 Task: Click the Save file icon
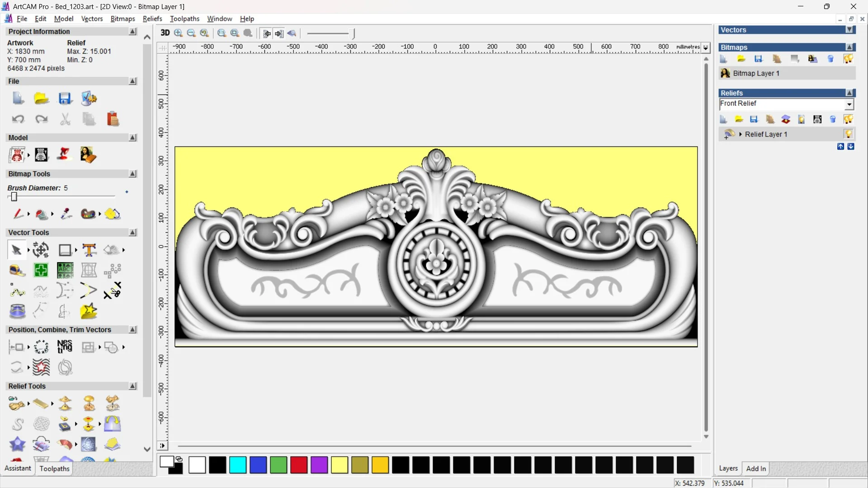[x=65, y=99]
